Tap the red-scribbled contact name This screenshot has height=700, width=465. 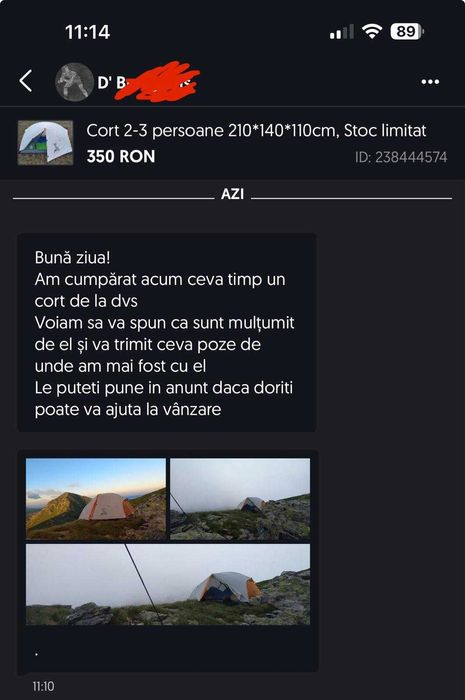(149, 82)
